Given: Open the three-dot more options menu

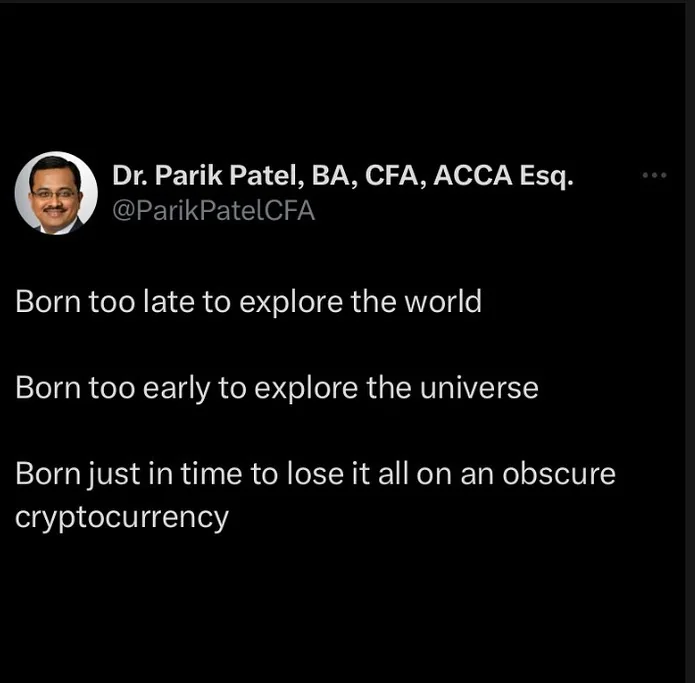Looking at the screenshot, I should coord(654,175).
